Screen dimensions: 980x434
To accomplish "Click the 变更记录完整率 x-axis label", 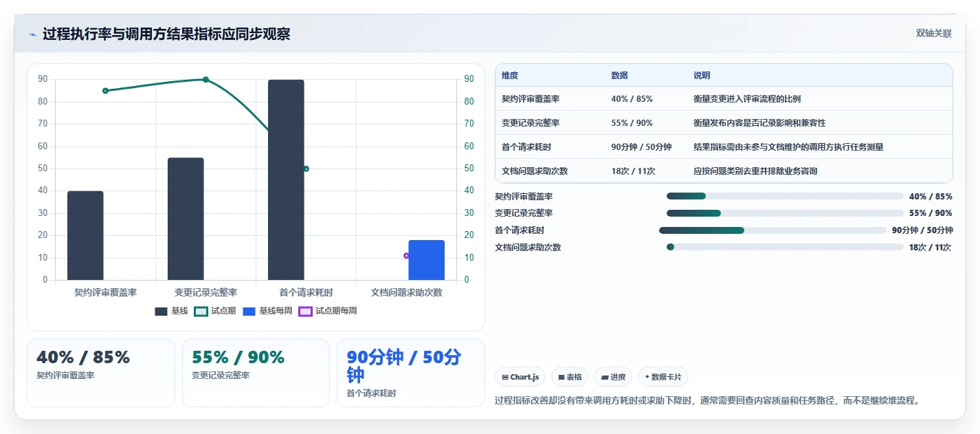I will [x=205, y=292].
